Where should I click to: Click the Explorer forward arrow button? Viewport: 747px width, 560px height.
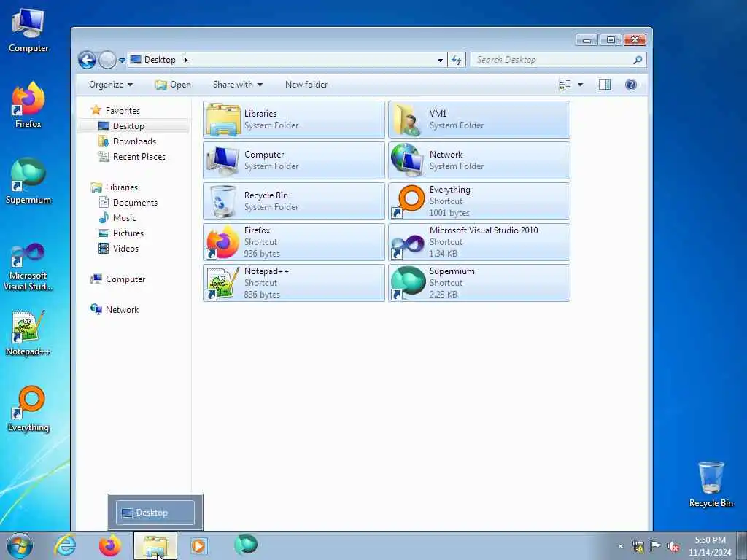pyautogui.click(x=108, y=60)
